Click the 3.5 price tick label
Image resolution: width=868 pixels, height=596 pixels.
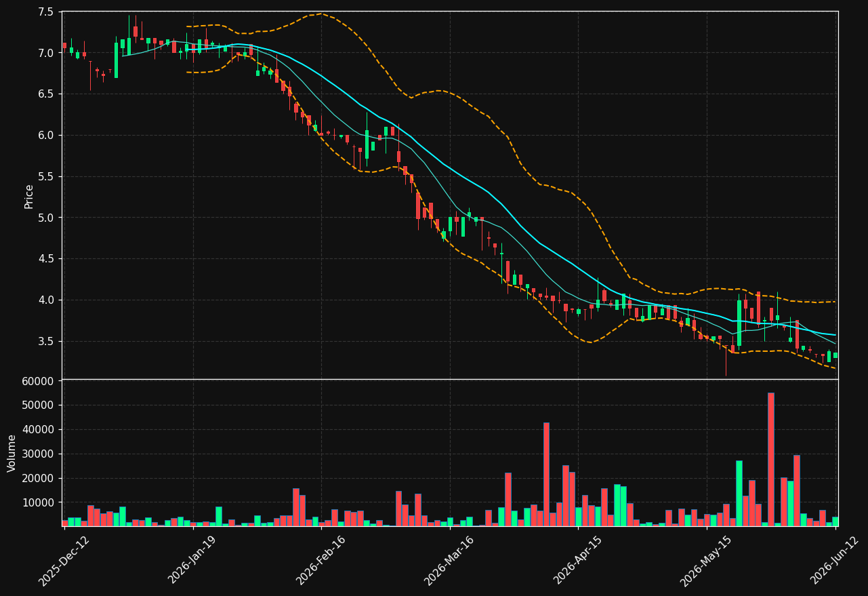pyautogui.click(x=46, y=342)
